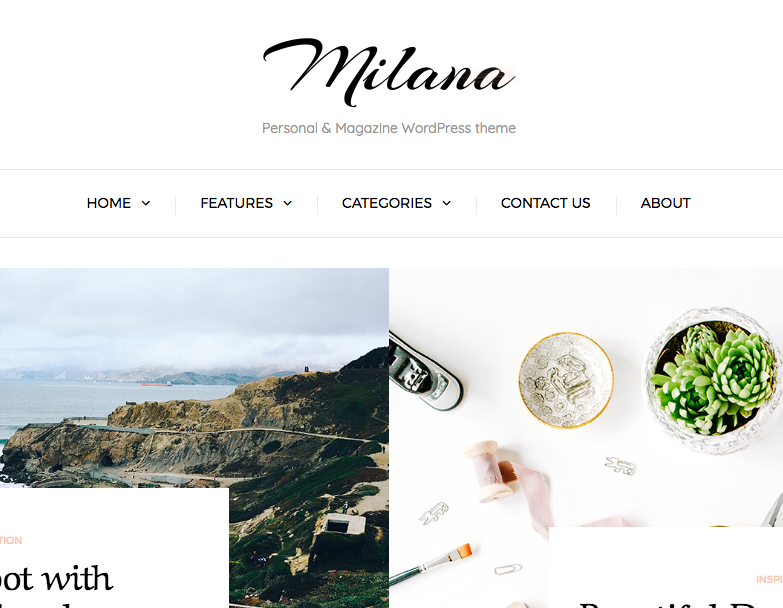Click the orange INSPI category label
Image resolution: width=783 pixels, height=608 pixels.
coord(769,580)
